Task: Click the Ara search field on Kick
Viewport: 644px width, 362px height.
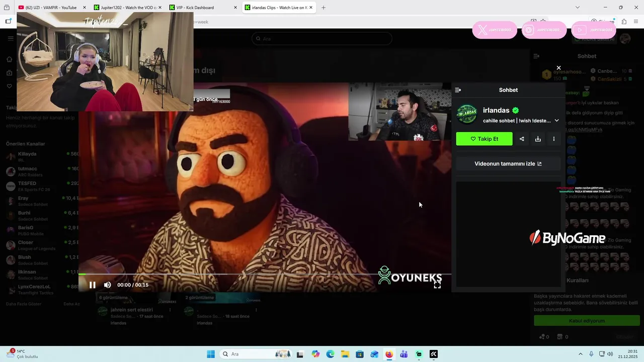Action: 322,39
